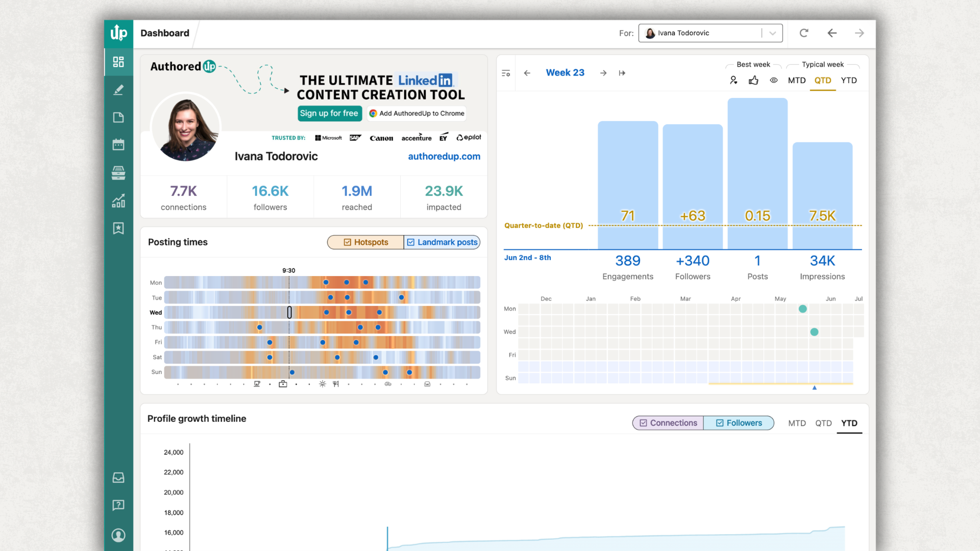Click the 7.7K connections stat
Screen dimensions: 980x551
click(184, 197)
